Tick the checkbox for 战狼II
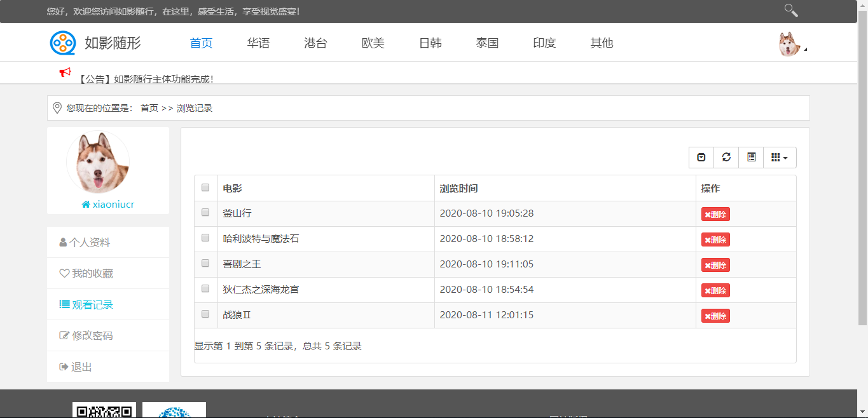Screen dimensions: 868x418 click(x=205, y=314)
